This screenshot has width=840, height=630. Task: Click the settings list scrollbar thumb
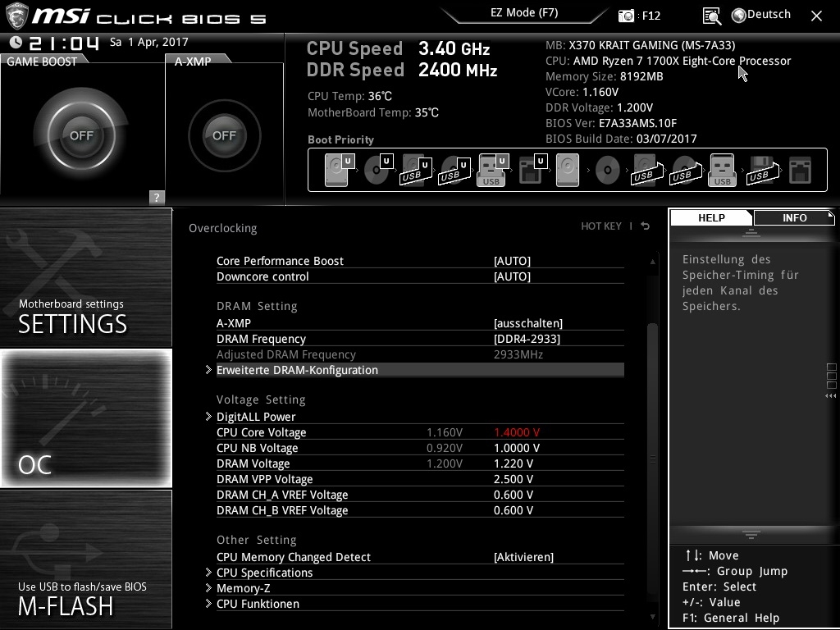coord(652,461)
